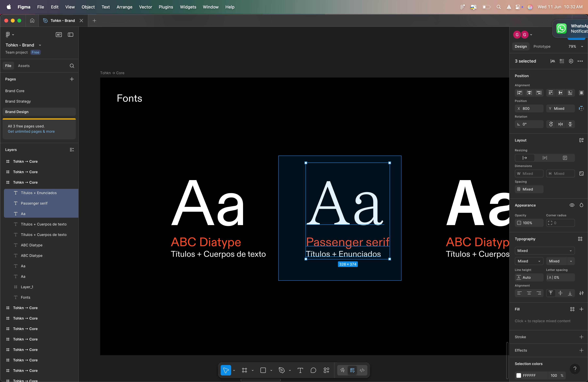Click the search icon in file panel
The width and height of the screenshot is (588, 382).
pyautogui.click(x=72, y=66)
